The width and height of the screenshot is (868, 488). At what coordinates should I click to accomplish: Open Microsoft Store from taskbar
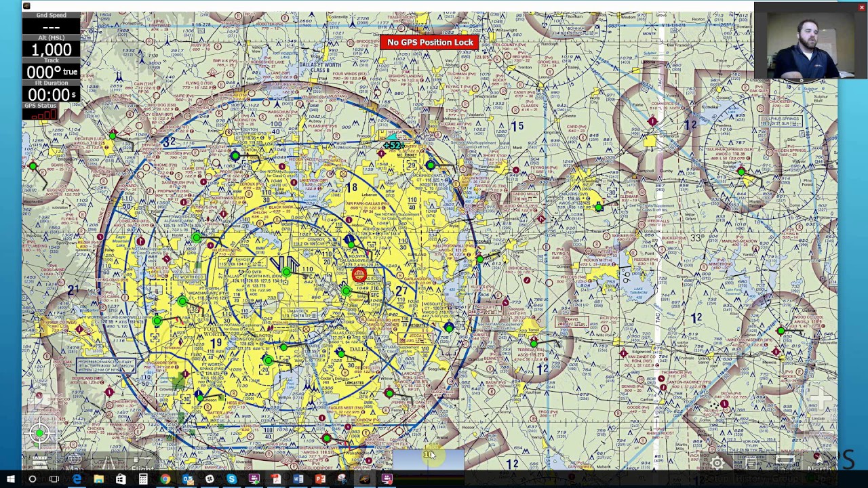[x=121, y=480]
